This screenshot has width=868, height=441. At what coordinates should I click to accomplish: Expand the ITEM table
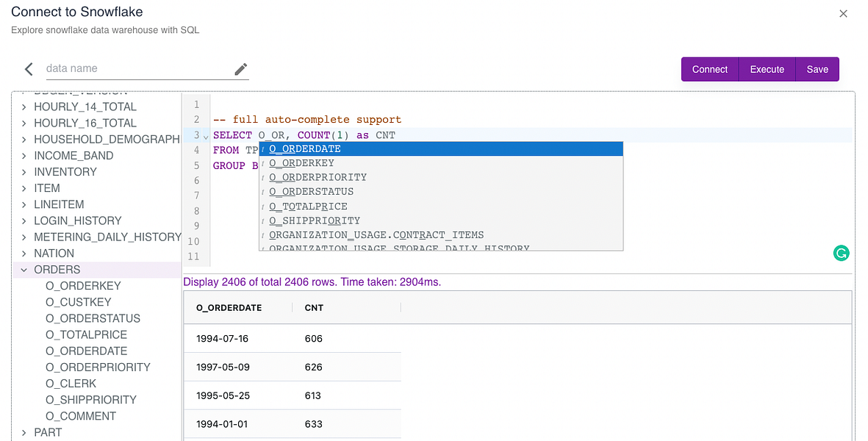tap(24, 188)
